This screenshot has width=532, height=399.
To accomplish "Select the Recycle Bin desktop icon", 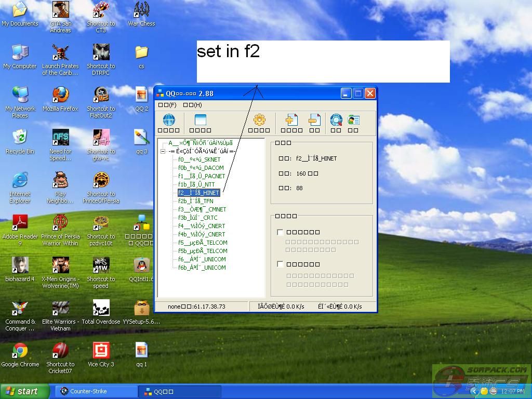I will point(20,141).
